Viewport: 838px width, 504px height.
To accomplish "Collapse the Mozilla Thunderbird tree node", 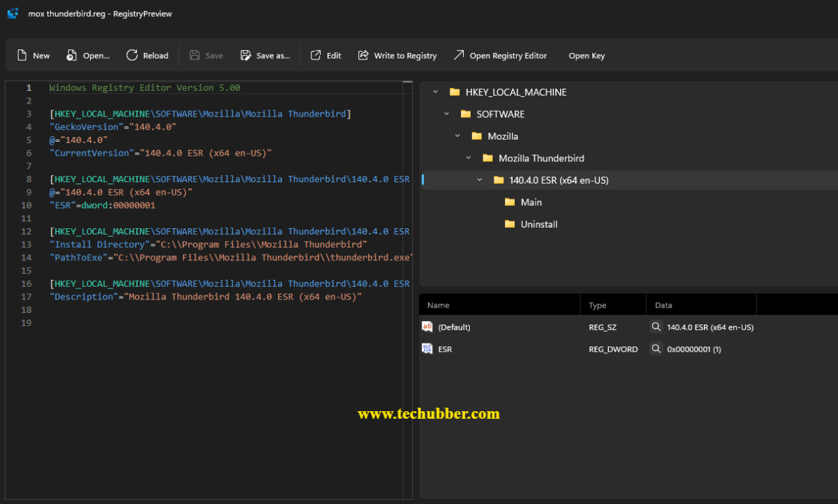I will 469,158.
